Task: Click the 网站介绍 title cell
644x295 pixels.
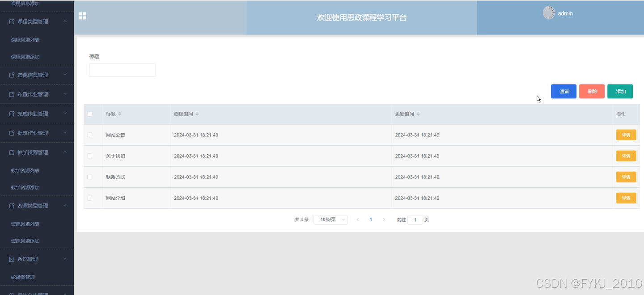Action: pos(115,198)
